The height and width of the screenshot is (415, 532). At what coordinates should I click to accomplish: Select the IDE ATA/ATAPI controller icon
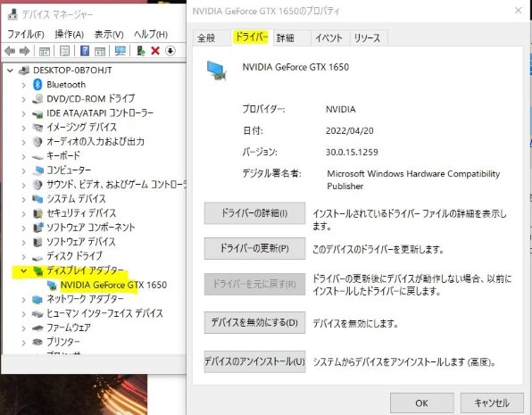37,113
